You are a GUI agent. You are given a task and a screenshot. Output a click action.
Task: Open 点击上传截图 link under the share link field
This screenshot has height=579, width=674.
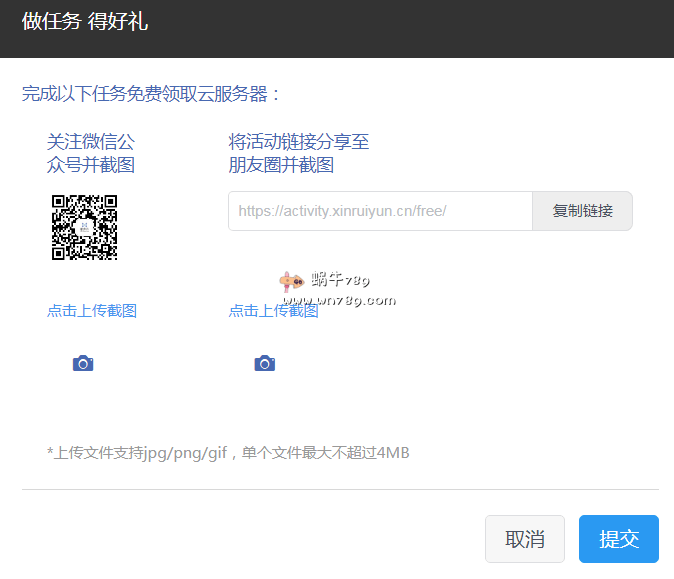click(273, 311)
